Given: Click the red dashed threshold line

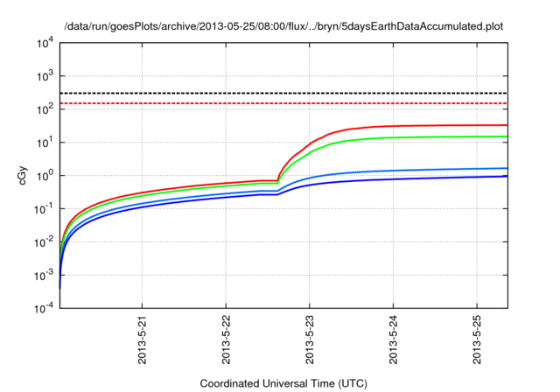Looking at the screenshot, I should point(283,103).
